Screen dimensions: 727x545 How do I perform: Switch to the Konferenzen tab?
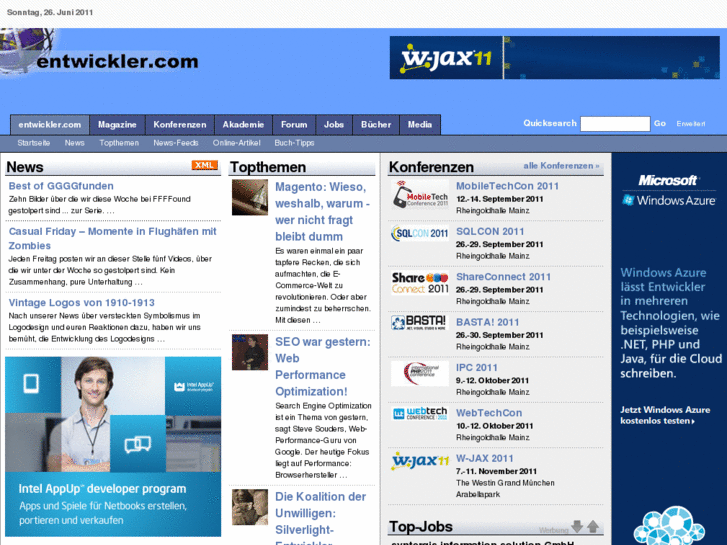(x=180, y=125)
